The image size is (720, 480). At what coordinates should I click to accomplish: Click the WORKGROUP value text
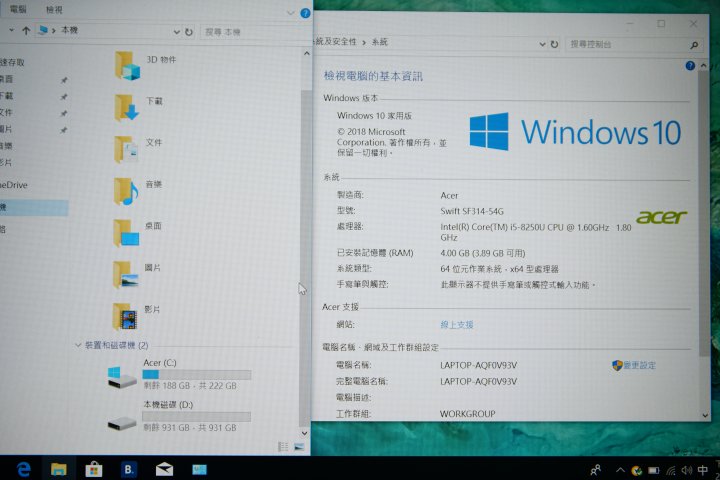[x=467, y=414]
